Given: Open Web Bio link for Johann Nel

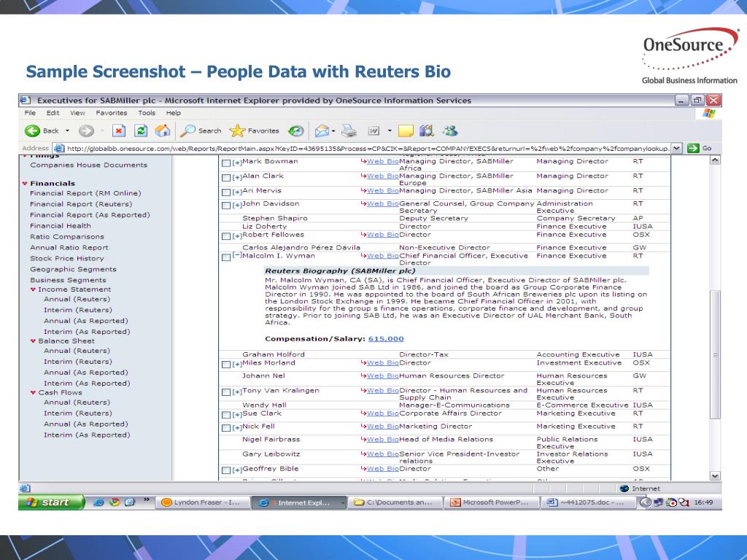Looking at the screenshot, I should [x=382, y=376].
